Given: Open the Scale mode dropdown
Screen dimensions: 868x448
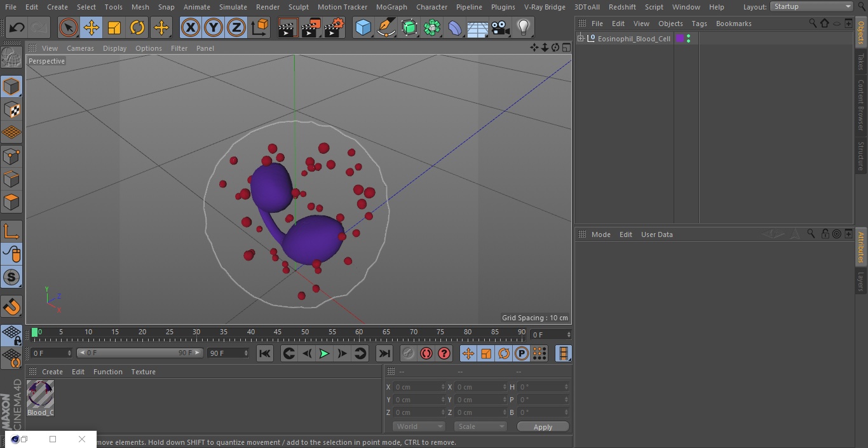Looking at the screenshot, I should 480,426.
